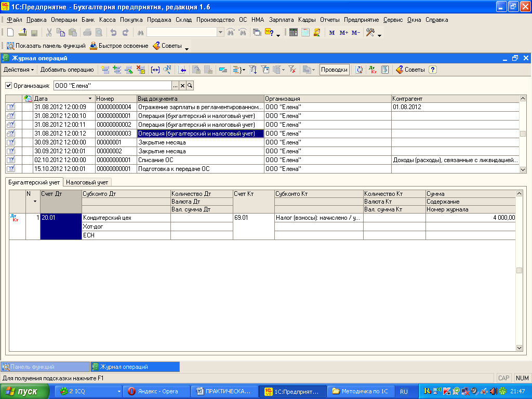Viewport: 532px width, 399px height.
Task: Click the RU language indicator in taskbar
Action: [x=404, y=392]
